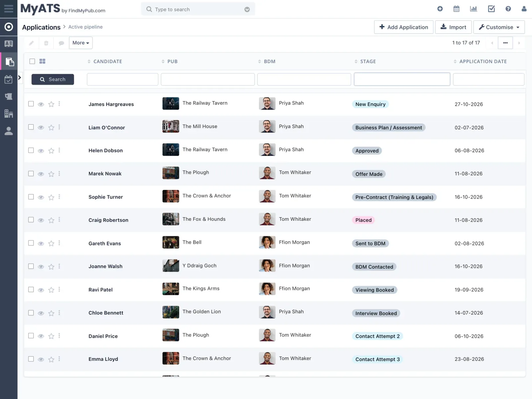Open row actions menu for Liam O'Connor

coord(59,127)
